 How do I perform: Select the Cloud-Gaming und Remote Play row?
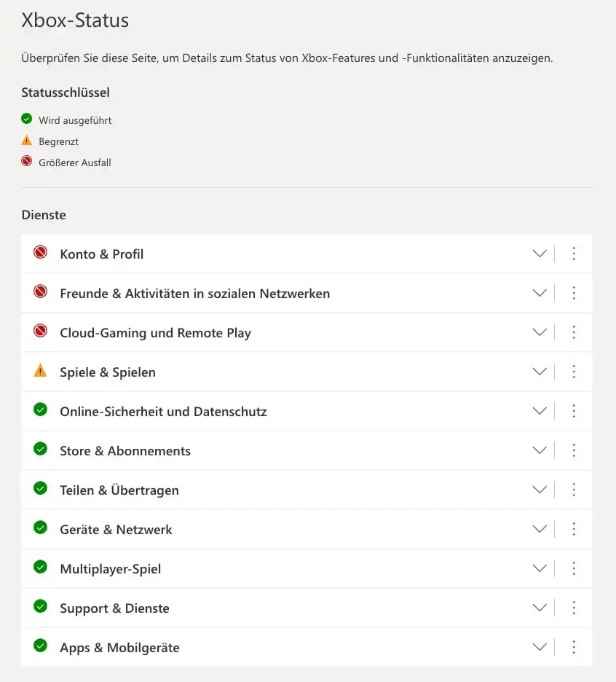click(x=307, y=332)
